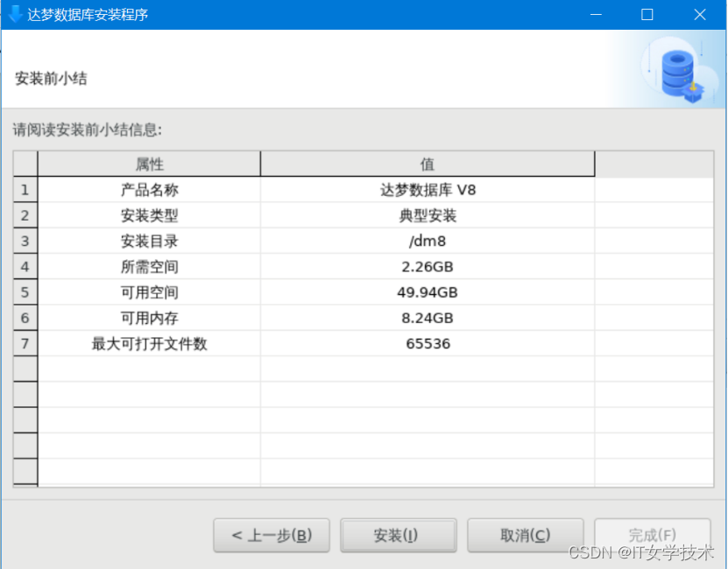Screen dimensions: 728x569
Task: Click the 安装(I) button to start installation
Action: click(398, 535)
